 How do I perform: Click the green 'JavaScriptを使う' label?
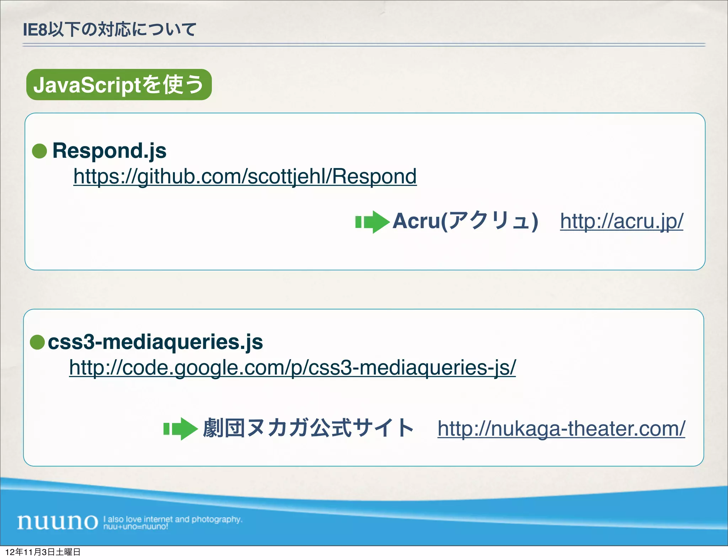click(x=119, y=85)
